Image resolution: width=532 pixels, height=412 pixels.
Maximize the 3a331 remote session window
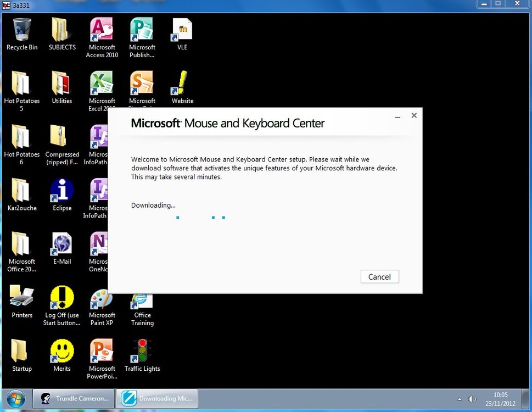click(498, 3)
